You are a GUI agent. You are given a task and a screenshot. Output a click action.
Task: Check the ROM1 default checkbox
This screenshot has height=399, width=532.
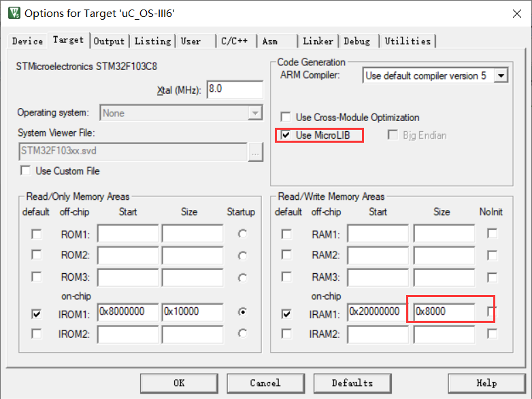[36, 235]
